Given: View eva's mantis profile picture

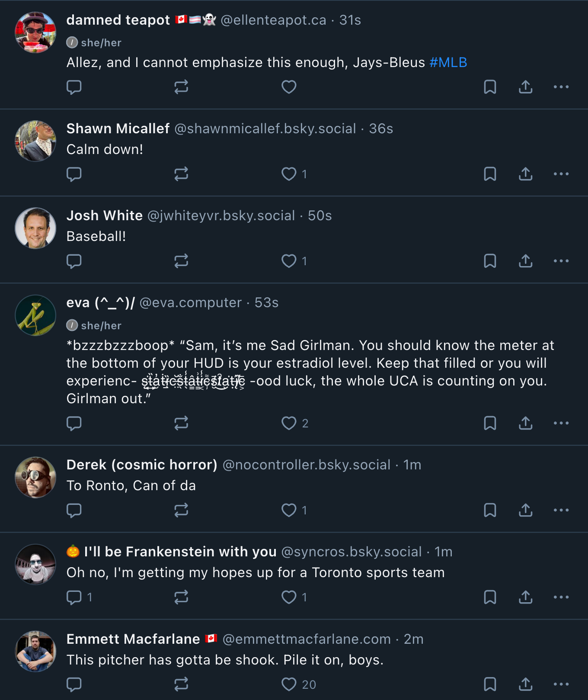Looking at the screenshot, I should [35, 315].
